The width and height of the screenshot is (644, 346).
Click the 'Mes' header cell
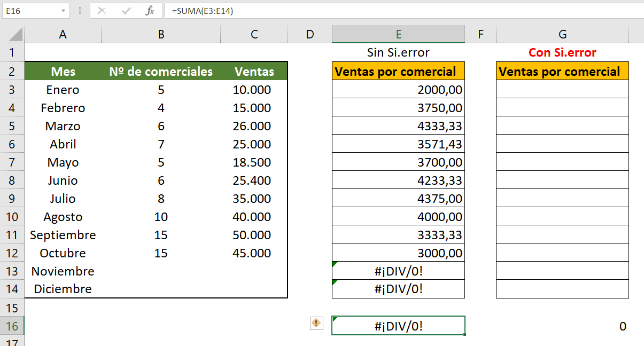[x=63, y=71]
